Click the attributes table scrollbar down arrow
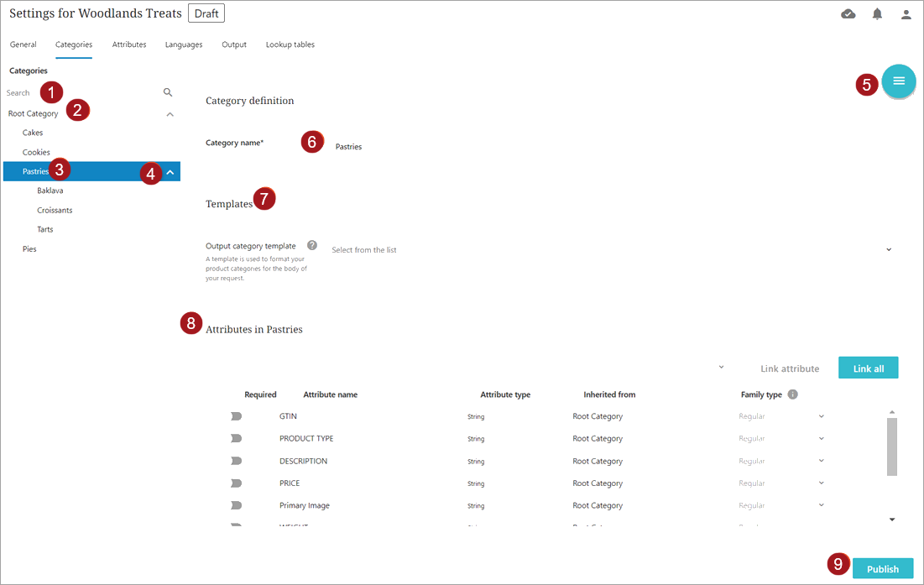Image resolution: width=924 pixels, height=585 pixels. click(892, 520)
